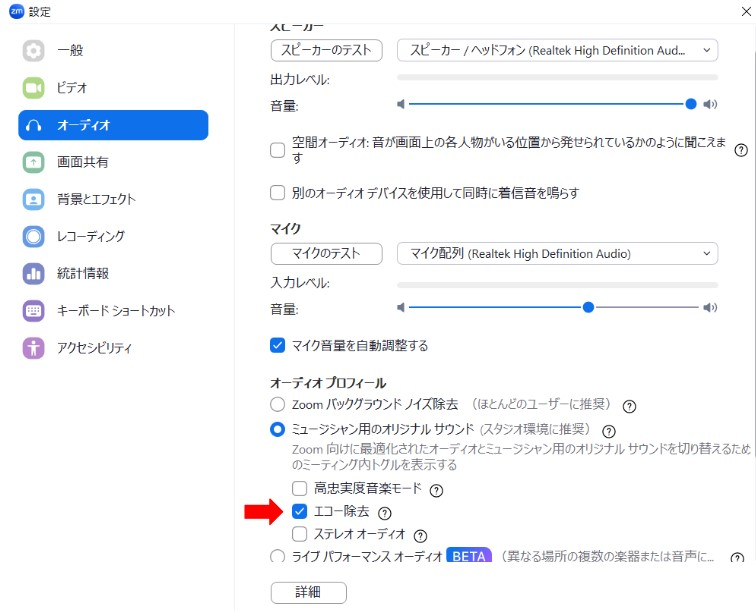756x611 pixels.
Task: Open 一般 settings tab
Action: click(113, 51)
